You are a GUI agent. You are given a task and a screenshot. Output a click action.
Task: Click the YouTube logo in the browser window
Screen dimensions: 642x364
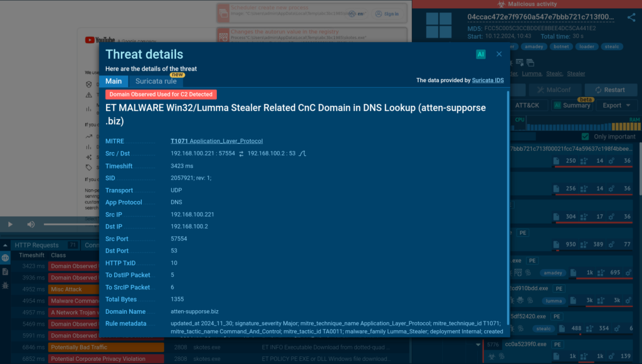click(x=100, y=39)
